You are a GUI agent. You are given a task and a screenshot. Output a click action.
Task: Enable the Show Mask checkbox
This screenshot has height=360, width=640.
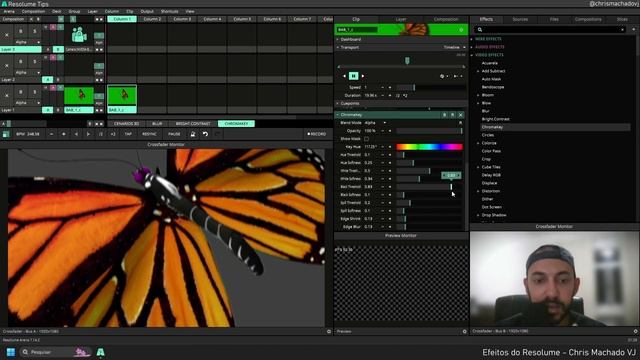pyautogui.click(x=367, y=139)
